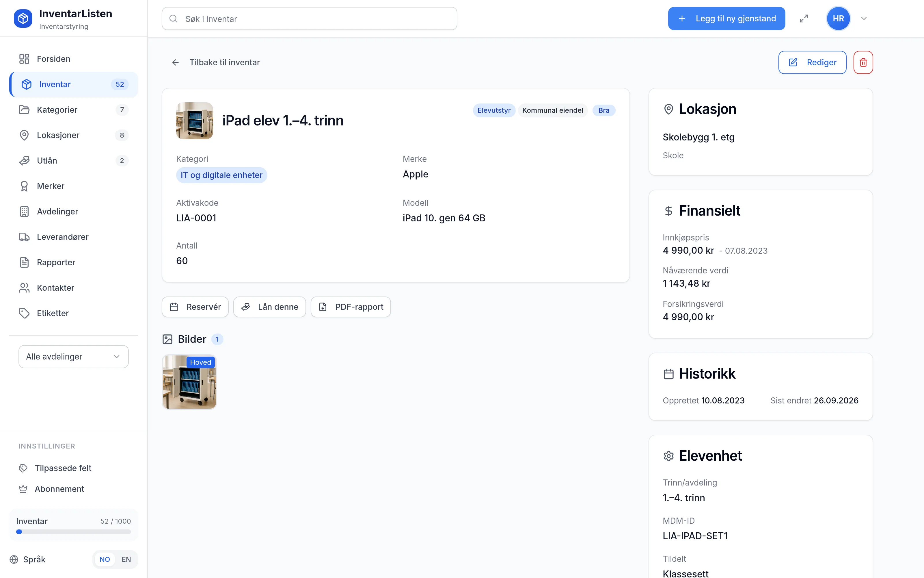Click the Rediger button
The width and height of the screenshot is (924, 578).
tap(812, 62)
